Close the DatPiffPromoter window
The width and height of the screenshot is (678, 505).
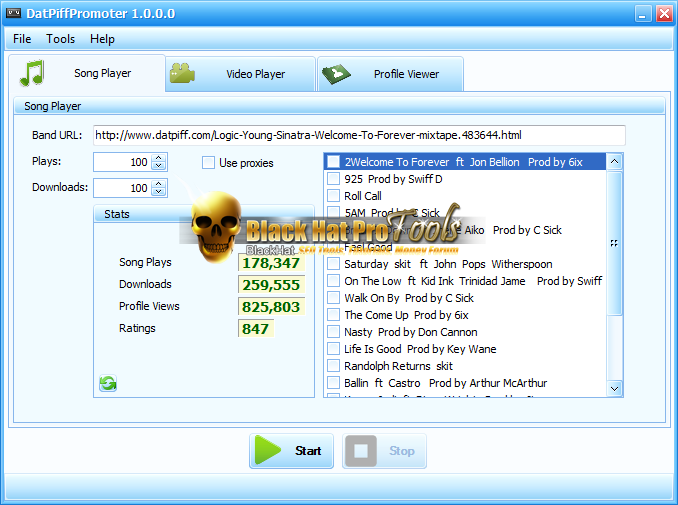pos(664,14)
